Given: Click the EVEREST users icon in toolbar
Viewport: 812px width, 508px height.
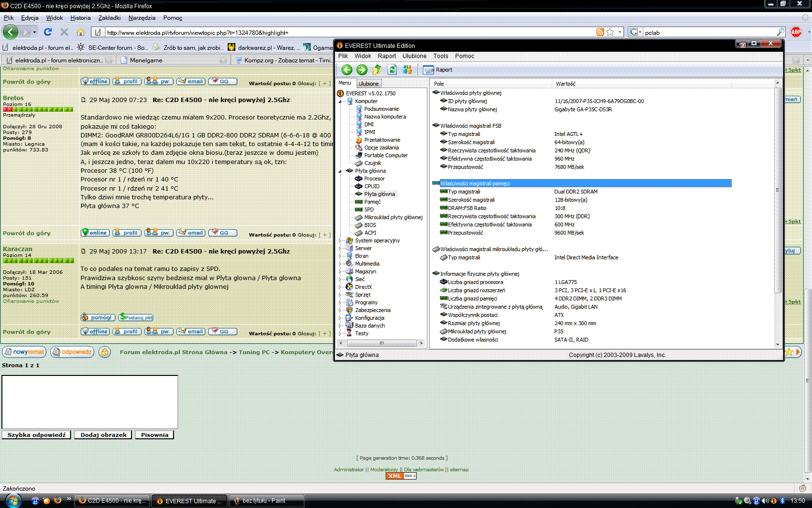Looking at the screenshot, I should [407, 70].
